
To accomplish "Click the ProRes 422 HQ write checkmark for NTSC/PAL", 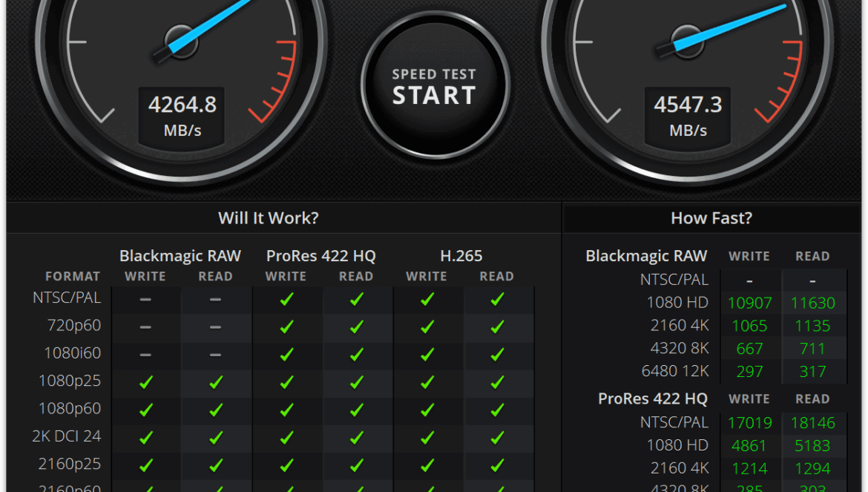I will (x=287, y=299).
